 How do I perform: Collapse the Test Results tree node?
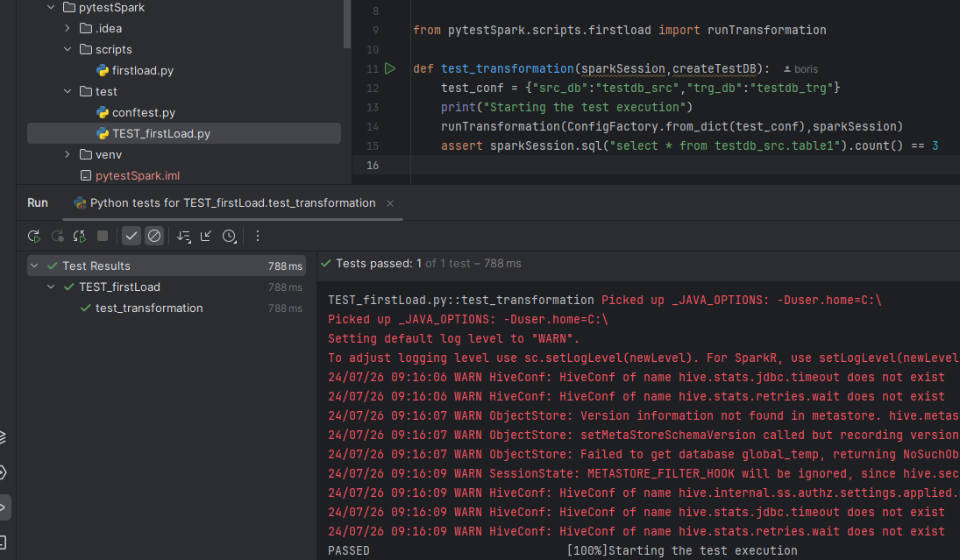click(x=35, y=266)
